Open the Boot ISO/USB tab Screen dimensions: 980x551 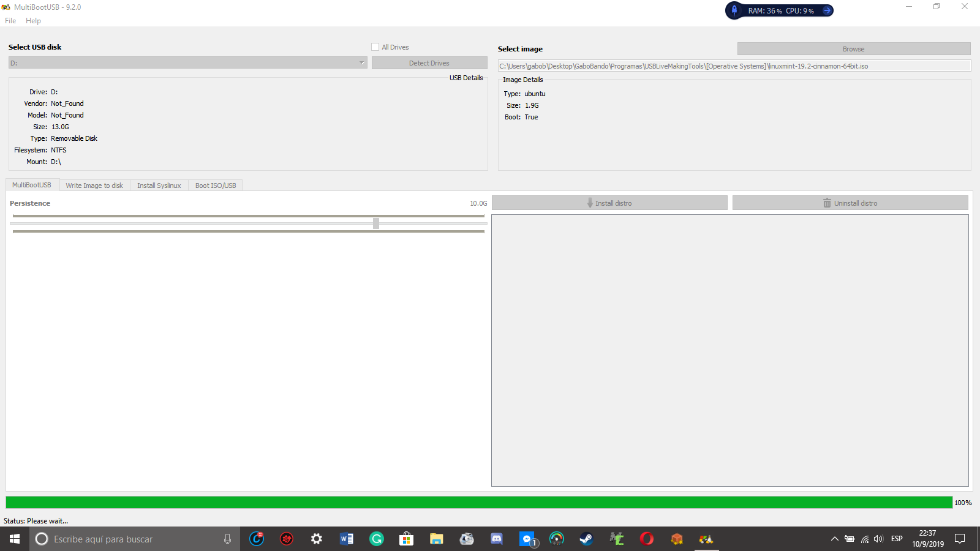click(216, 186)
